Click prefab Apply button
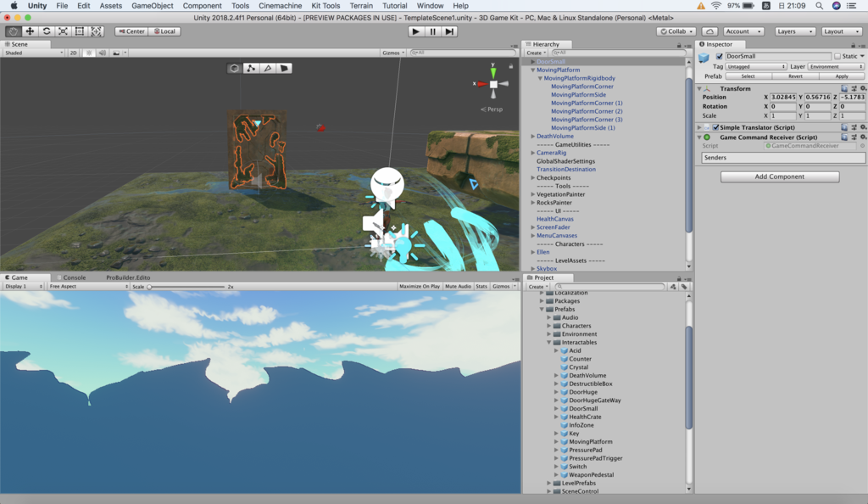The image size is (868, 504). 842,76
